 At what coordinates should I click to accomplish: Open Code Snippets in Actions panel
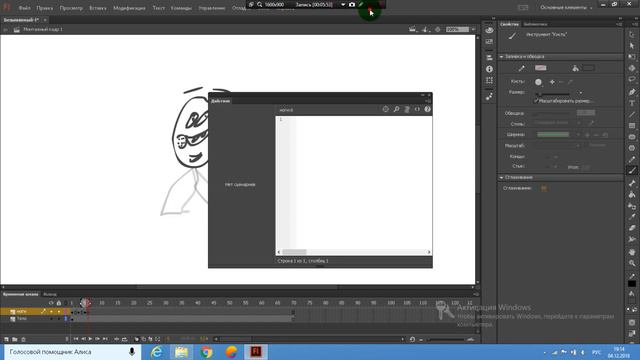(417, 109)
